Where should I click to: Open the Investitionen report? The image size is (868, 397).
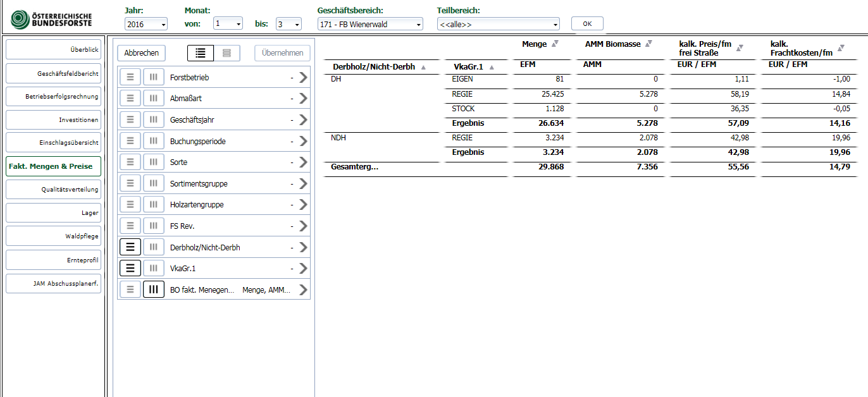click(53, 119)
